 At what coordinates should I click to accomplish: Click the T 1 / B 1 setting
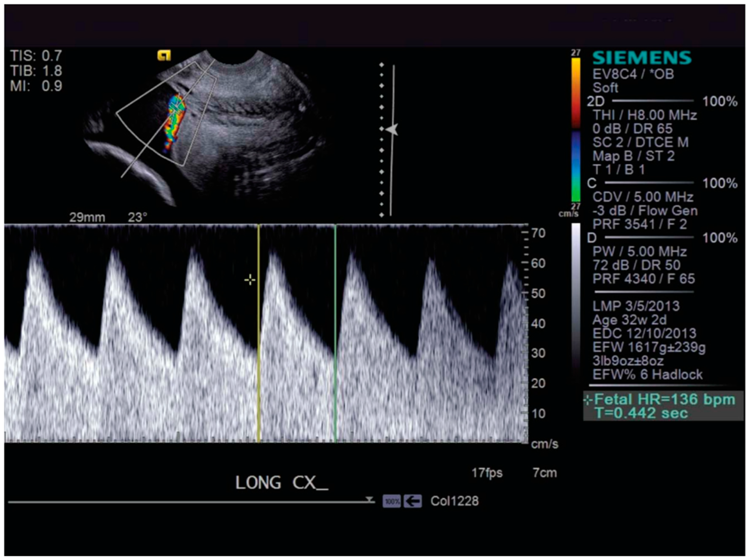click(618, 169)
